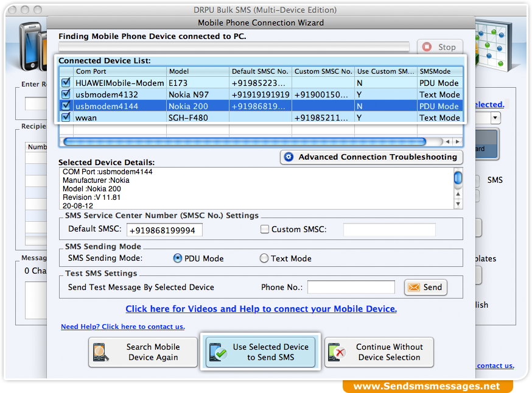Click the Default SMSC number field
This screenshot has height=393, width=532.
[164, 230]
